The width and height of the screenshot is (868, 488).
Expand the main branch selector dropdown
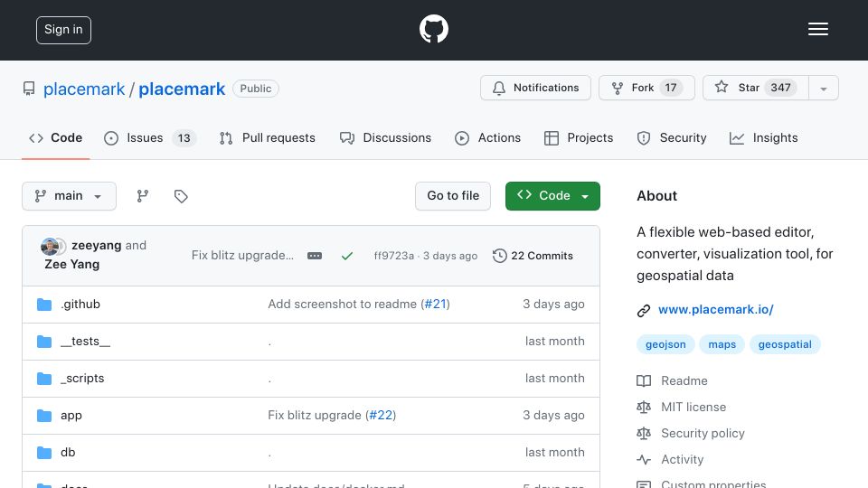pos(70,196)
